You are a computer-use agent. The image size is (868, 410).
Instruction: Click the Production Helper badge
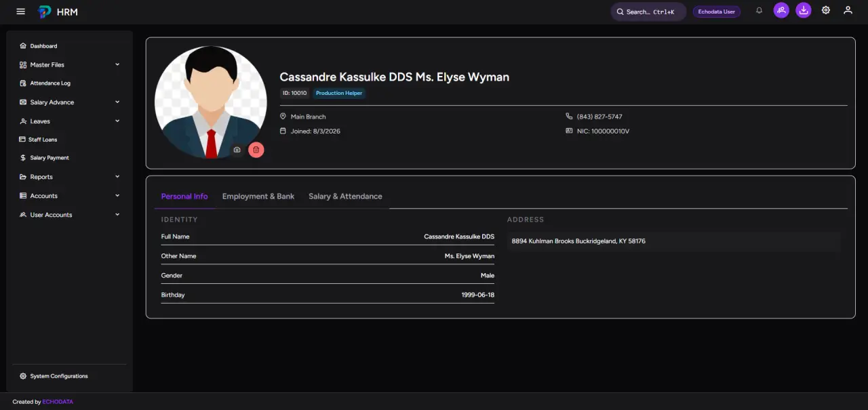339,93
